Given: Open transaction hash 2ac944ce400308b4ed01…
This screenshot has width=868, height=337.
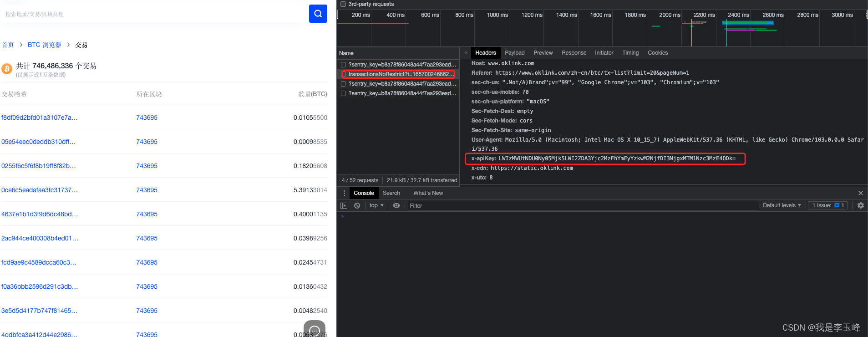Looking at the screenshot, I should [x=40, y=238].
